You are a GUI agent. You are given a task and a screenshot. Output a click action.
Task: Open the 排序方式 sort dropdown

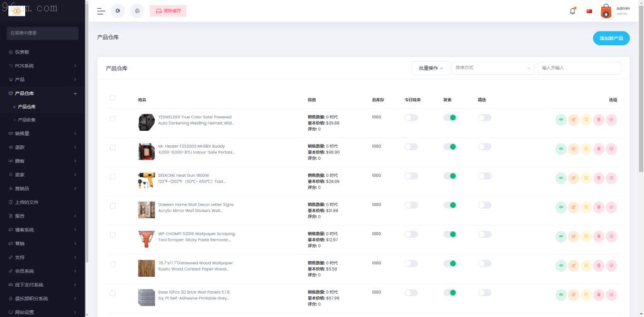pos(492,68)
